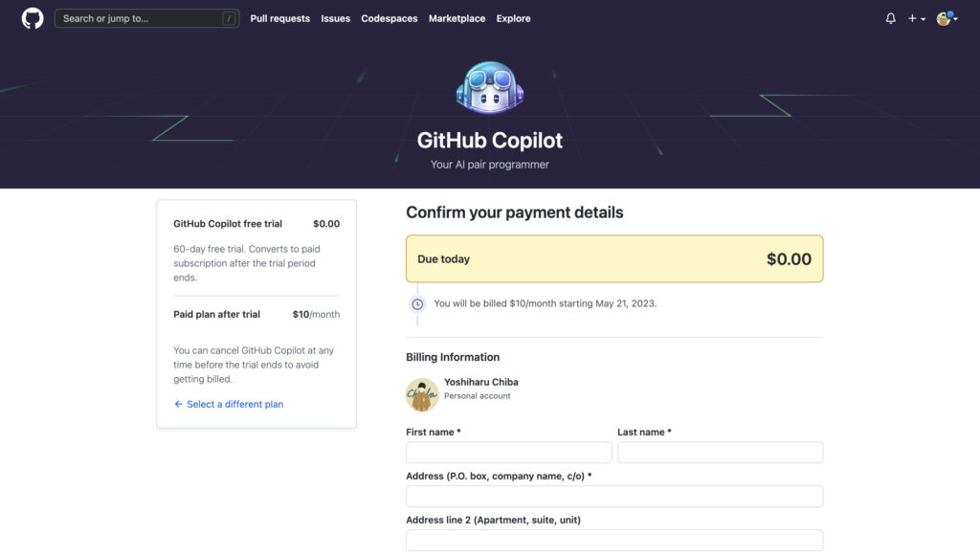Viewport: 980px width, 557px height.
Task: Expand the dropdown caret next to plus icon
Action: click(922, 18)
